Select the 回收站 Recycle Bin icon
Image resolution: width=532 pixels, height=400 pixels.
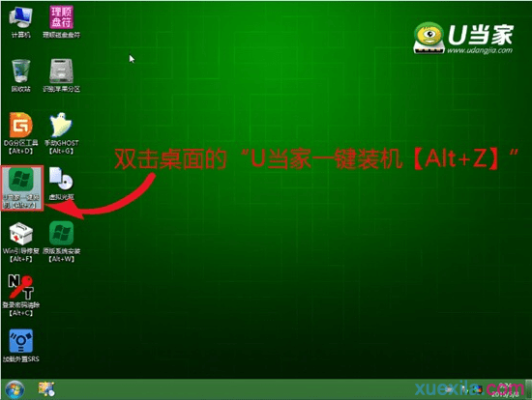(20, 75)
